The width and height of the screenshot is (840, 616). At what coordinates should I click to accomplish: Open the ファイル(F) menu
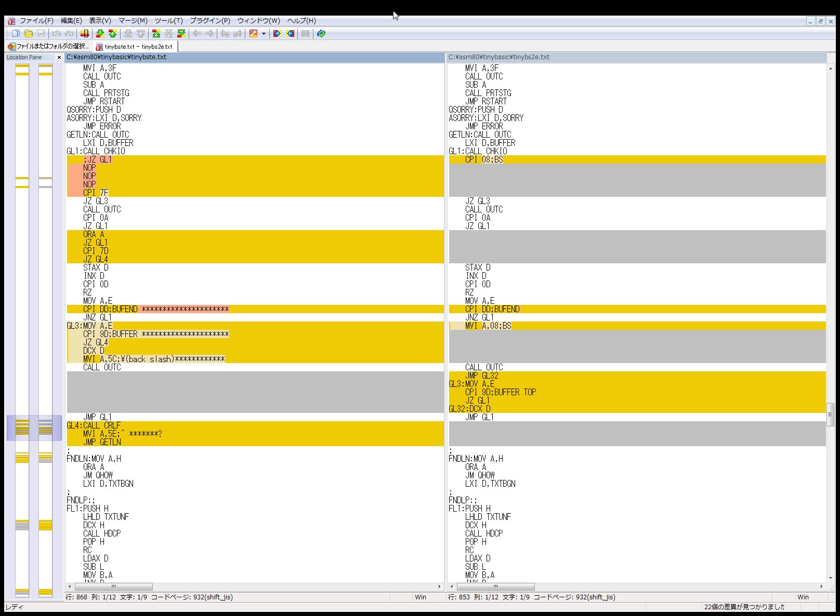click(x=36, y=21)
